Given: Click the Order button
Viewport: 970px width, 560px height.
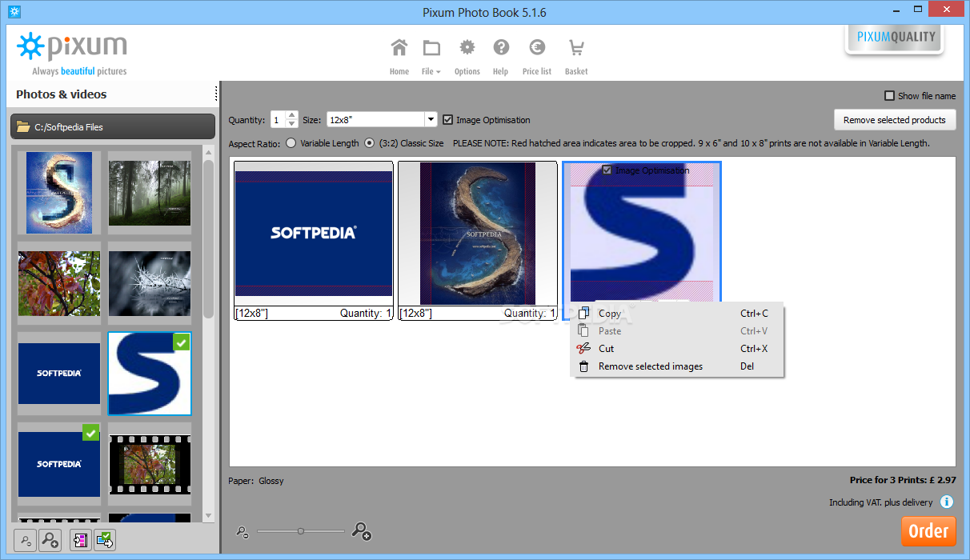Looking at the screenshot, I should 928,531.
